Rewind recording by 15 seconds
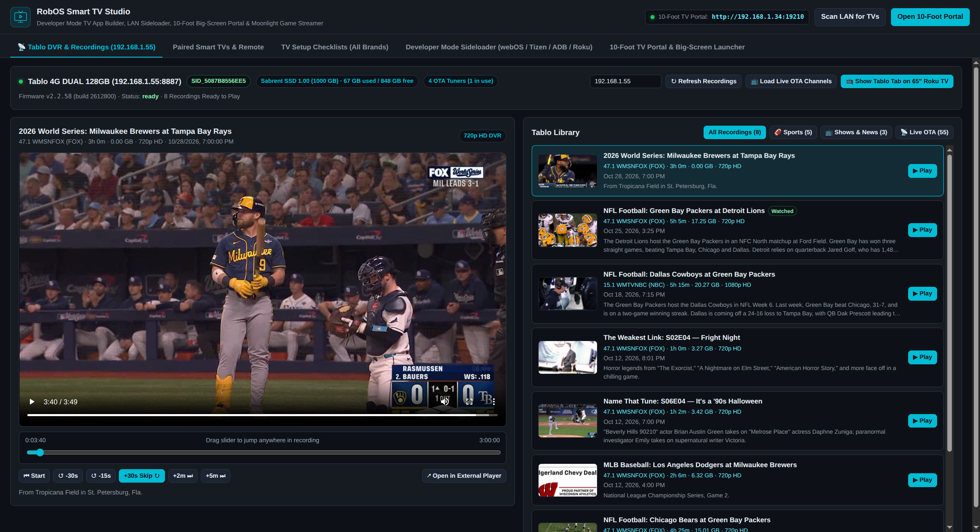The width and height of the screenshot is (980, 532). tap(101, 476)
